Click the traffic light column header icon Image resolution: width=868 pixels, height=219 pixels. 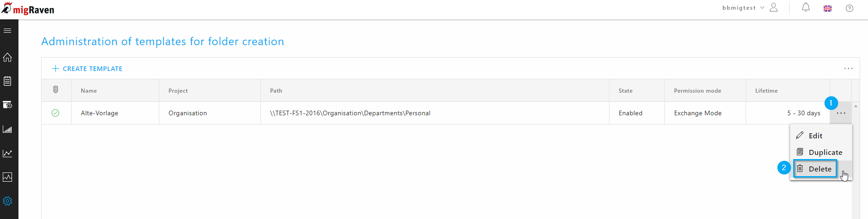point(55,90)
